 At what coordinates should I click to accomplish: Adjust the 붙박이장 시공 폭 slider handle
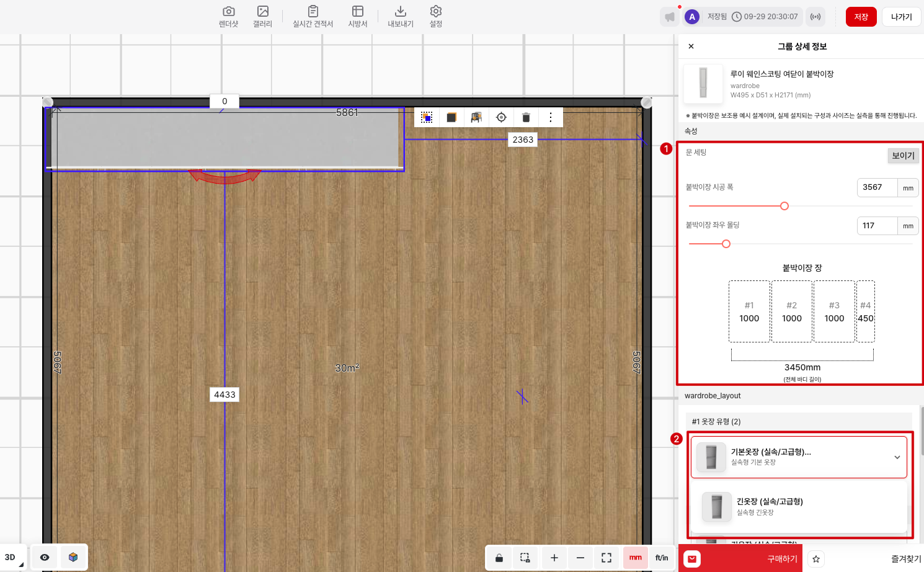784,206
